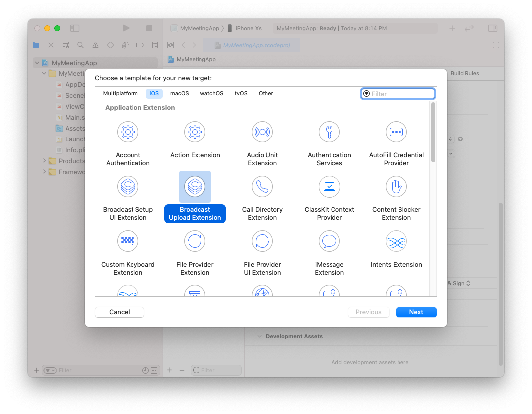Viewport: 532px width, 414px height.
Task: Toggle the navigator sidebar button
Action: click(x=75, y=28)
